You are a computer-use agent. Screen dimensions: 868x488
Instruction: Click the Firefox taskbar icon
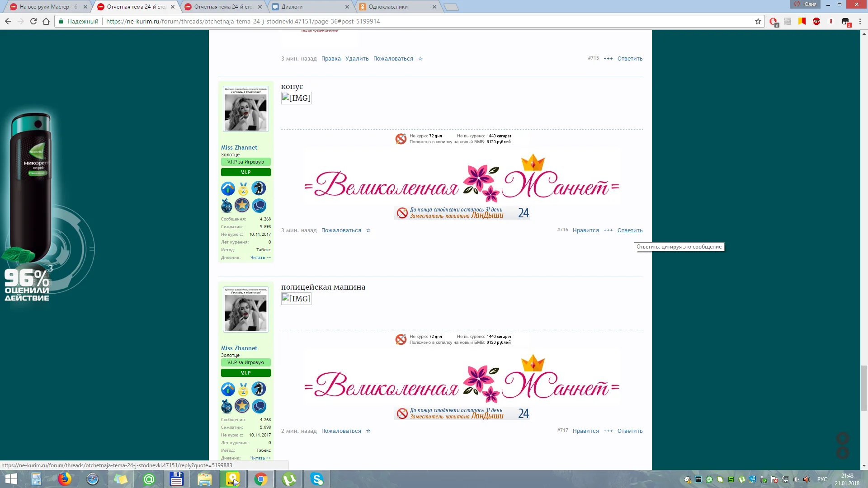click(x=64, y=479)
